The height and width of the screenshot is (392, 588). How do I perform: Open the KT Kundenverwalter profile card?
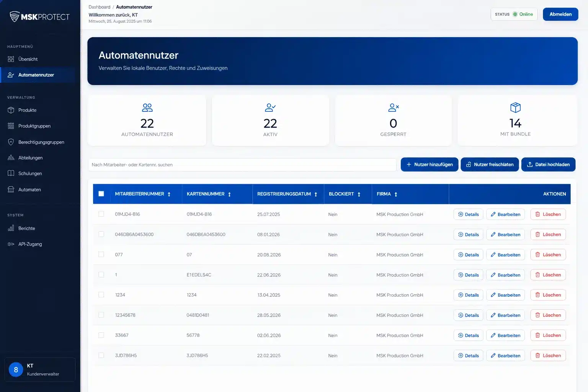coord(40,370)
